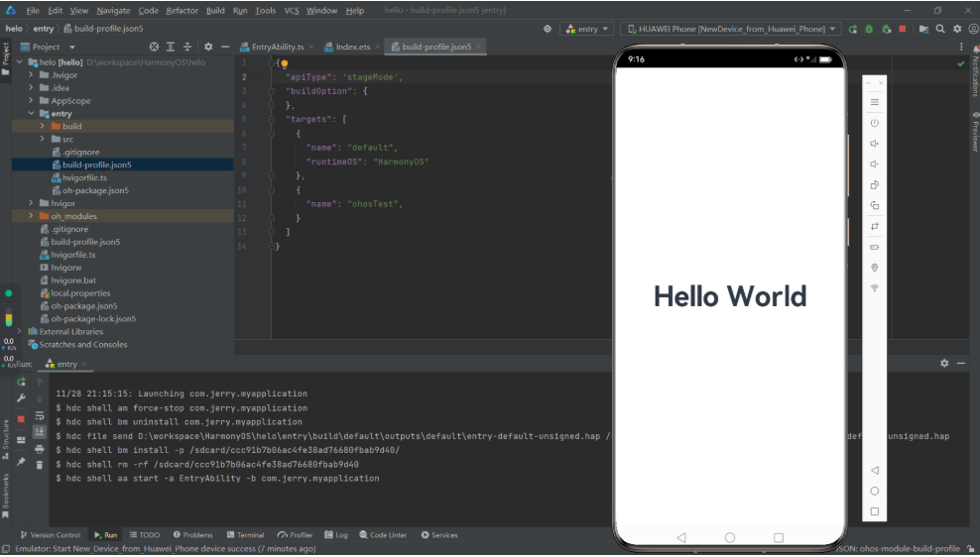Open the entry run configuration dropdown

pyautogui.click(x=587, y=29)
